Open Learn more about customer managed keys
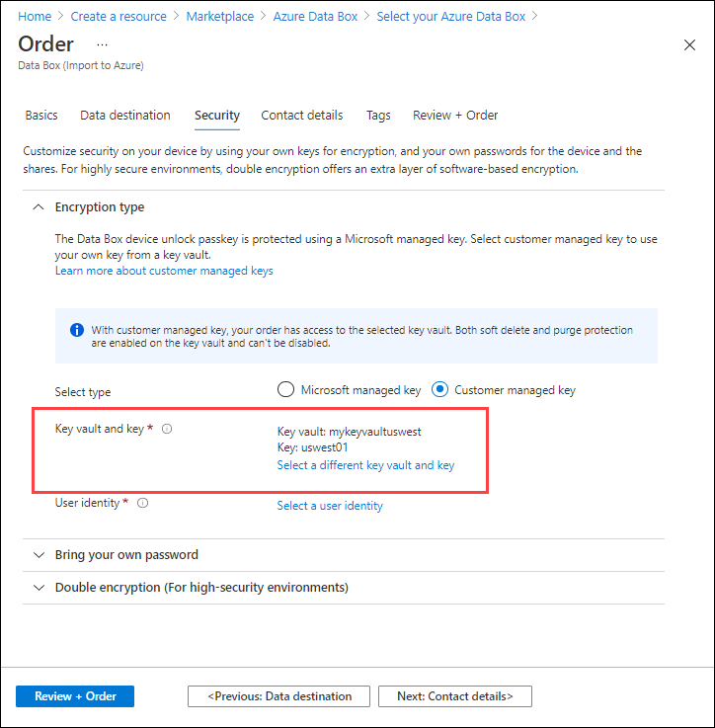715x728 pixels. pos(164,271)
